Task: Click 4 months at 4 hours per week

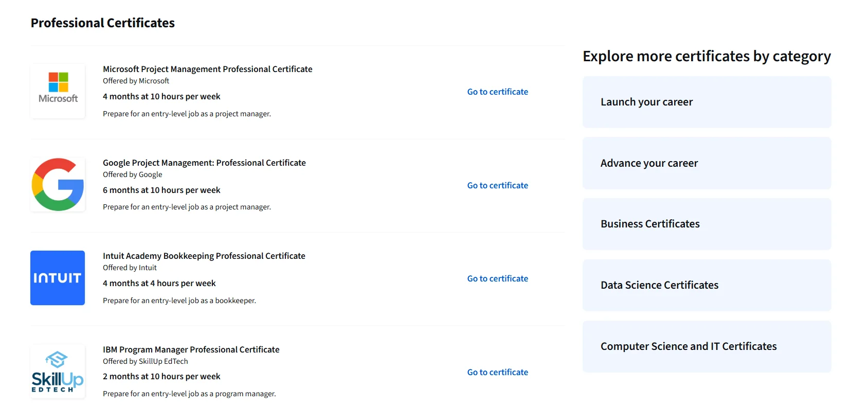Action: pyautogui.click(x=159, y=283)
